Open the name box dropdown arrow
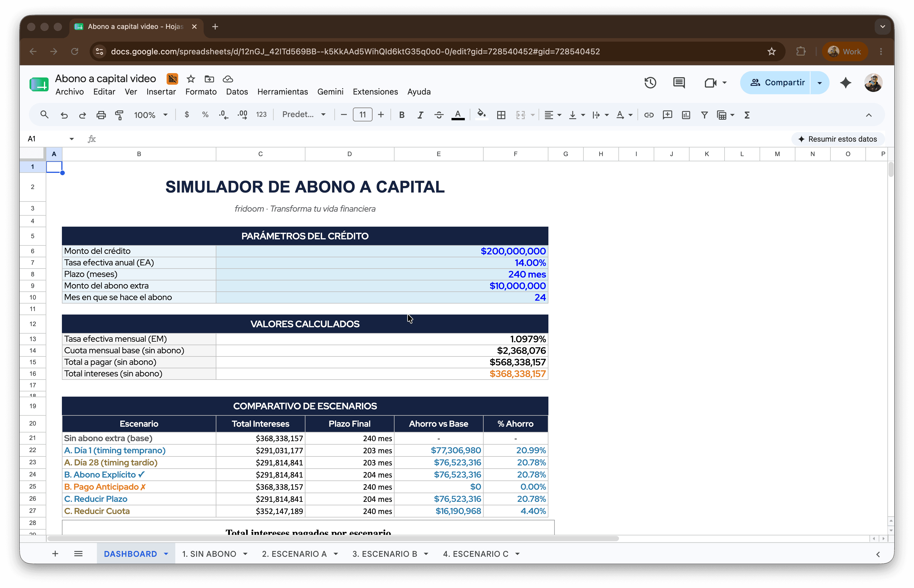 (71, 139)
